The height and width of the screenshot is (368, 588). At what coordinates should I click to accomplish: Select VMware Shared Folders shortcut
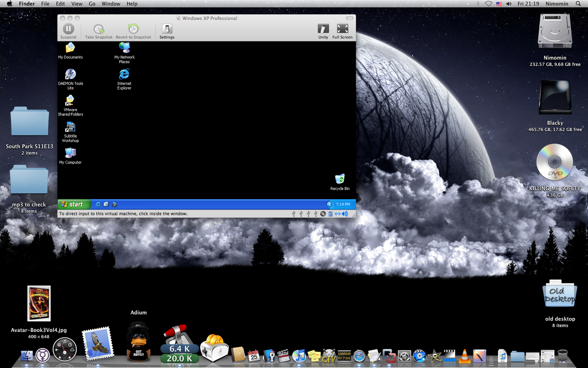pyautogui.click(x=71, y=106)
